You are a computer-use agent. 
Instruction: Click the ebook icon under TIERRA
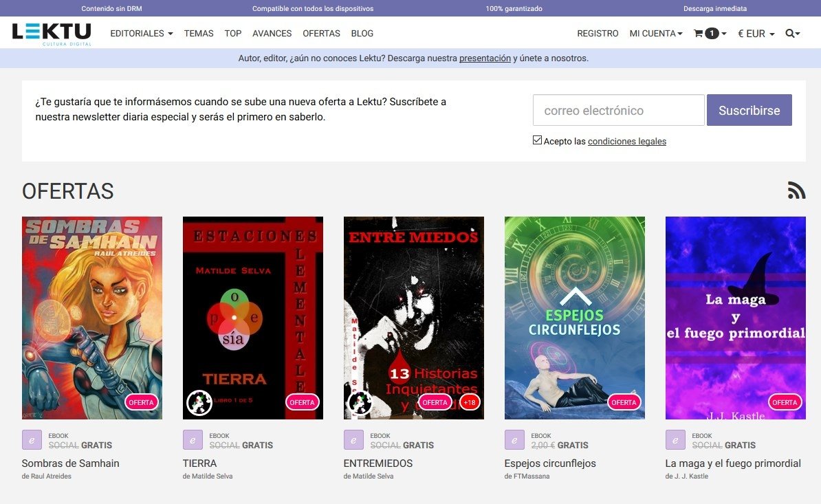coord(192,439)
